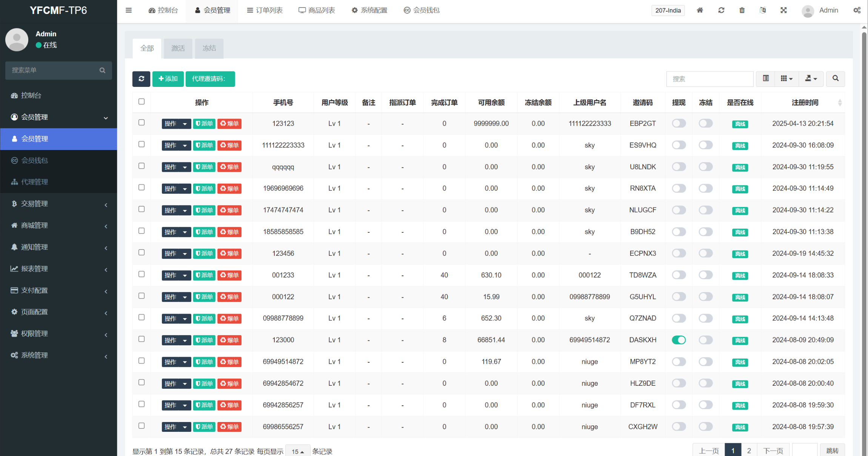Click the home icon in top bar
Viewport: 868px width, 456px height.
[700, 10]
